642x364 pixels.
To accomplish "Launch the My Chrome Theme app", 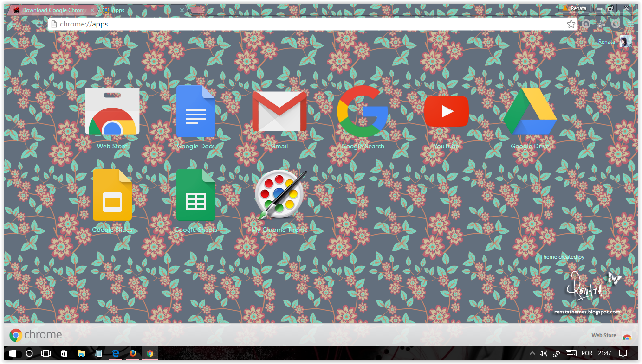I will [x=279, y=195].
